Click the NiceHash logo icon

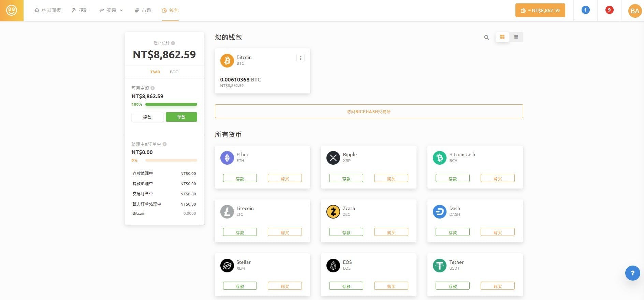pos(12,11)
